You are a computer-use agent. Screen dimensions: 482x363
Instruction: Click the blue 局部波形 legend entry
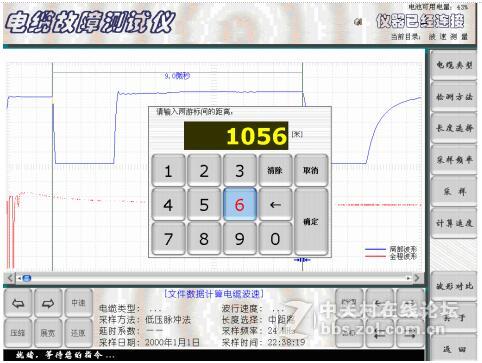point(391,249)
